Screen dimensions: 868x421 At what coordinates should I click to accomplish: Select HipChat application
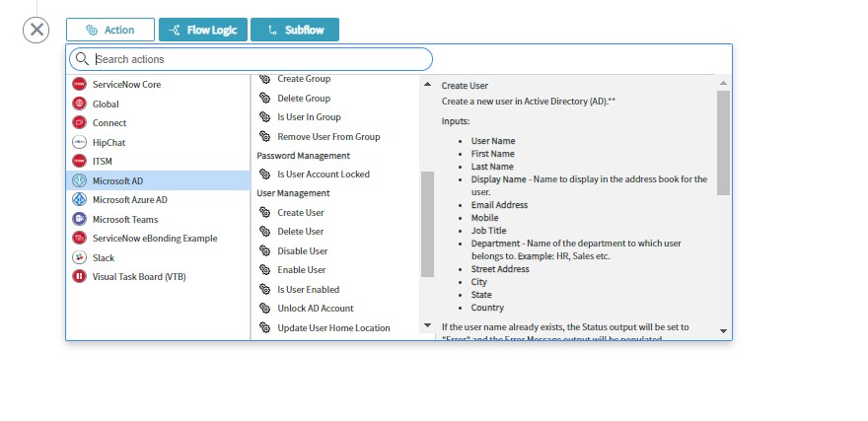coord(159,142)
